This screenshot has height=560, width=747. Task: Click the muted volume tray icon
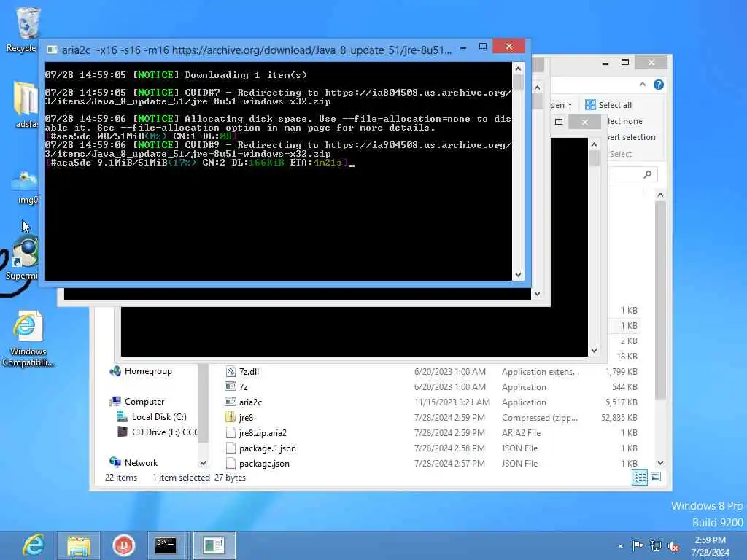click(673, 546)
